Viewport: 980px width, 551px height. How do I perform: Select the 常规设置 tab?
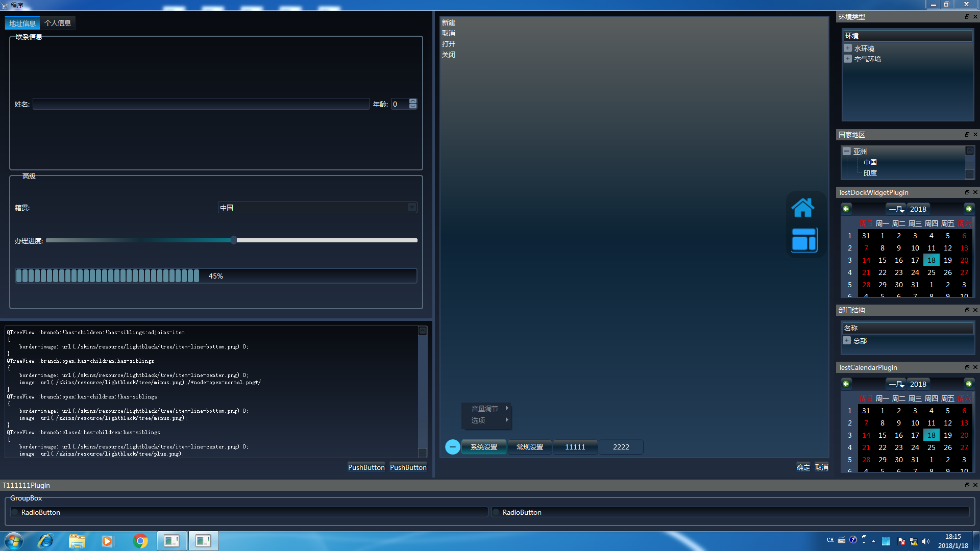point(529,447)
